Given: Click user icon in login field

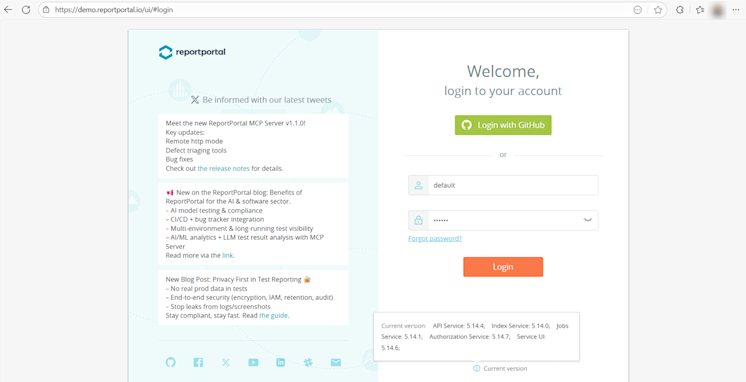Looking at the screenshot, I should [419, 186].
